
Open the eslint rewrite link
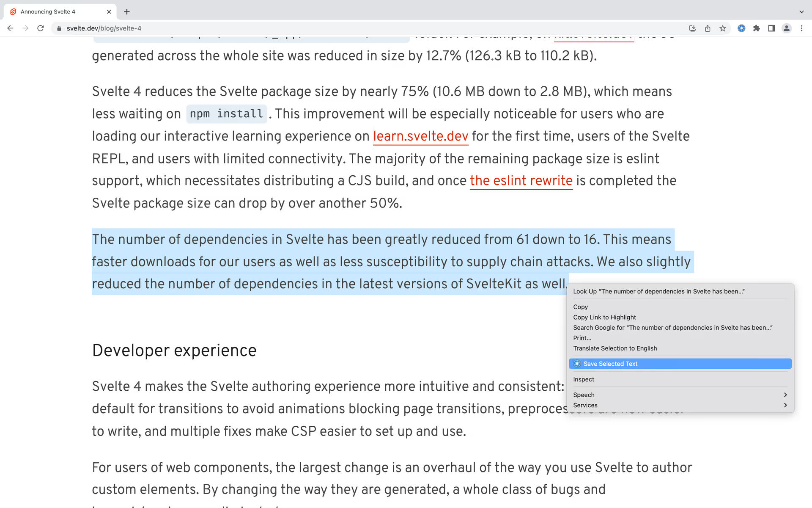pos(521,181)
